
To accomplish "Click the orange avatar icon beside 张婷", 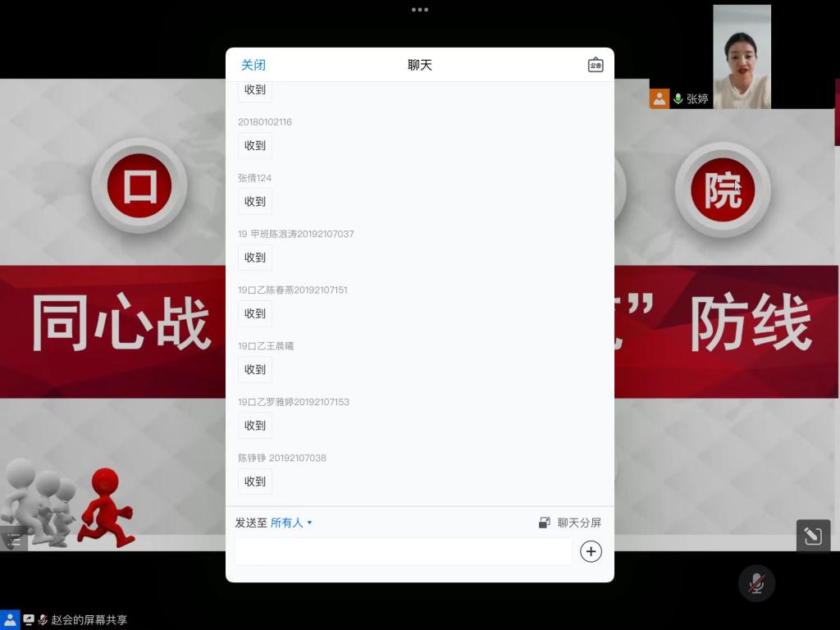I will [x=660, y=98].
